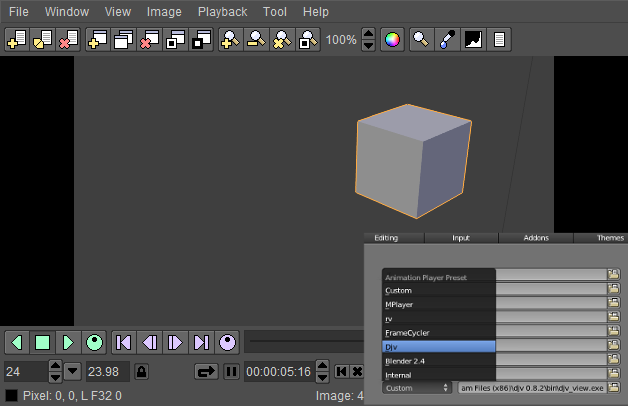The image size is (628, 406).
Task: Open the Image menu
Action: pos(164,12)
